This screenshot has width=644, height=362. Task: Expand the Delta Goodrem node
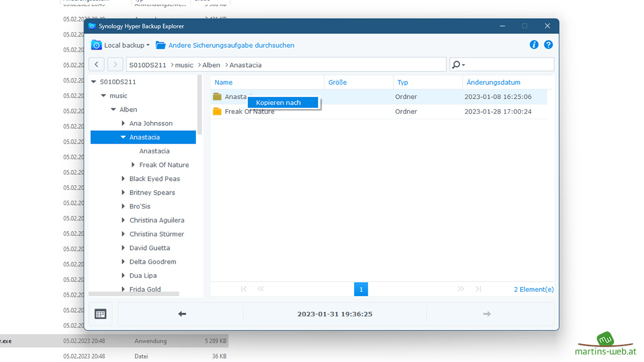tap(123, 262)
